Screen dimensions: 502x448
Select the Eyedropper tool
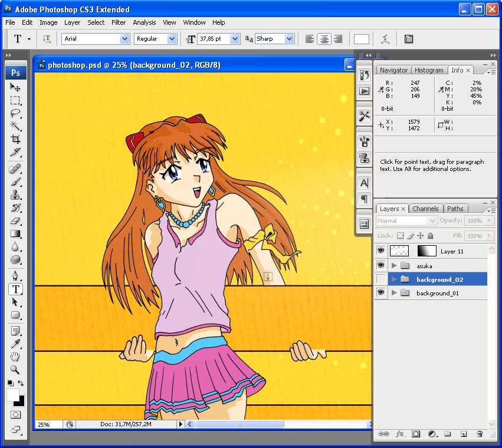15,344
